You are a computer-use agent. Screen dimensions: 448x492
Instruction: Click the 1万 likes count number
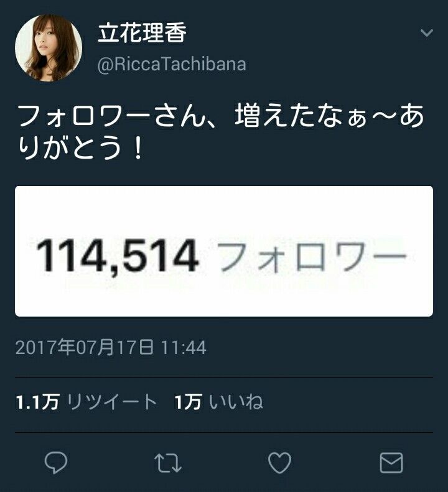188,402
